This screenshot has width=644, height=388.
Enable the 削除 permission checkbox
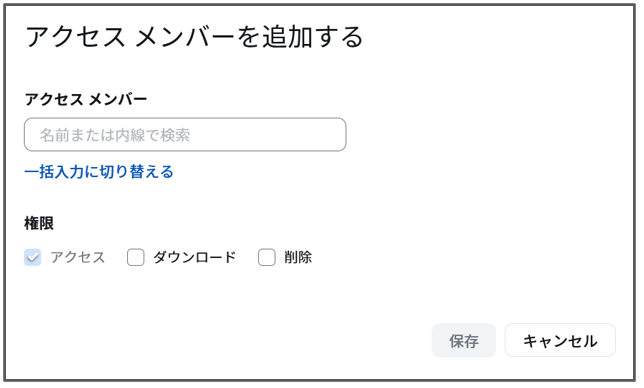tap(267, 257)
